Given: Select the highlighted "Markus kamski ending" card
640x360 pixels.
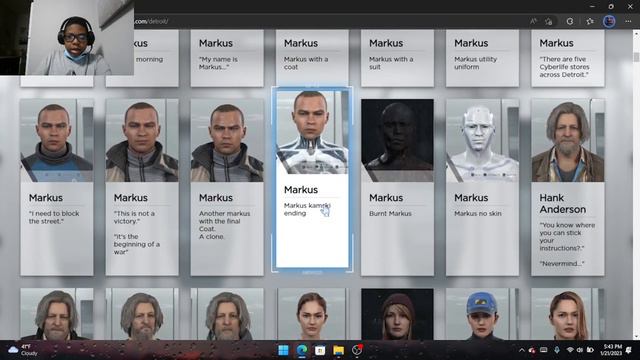Looking at the screenshot, I should coord(312,179).
